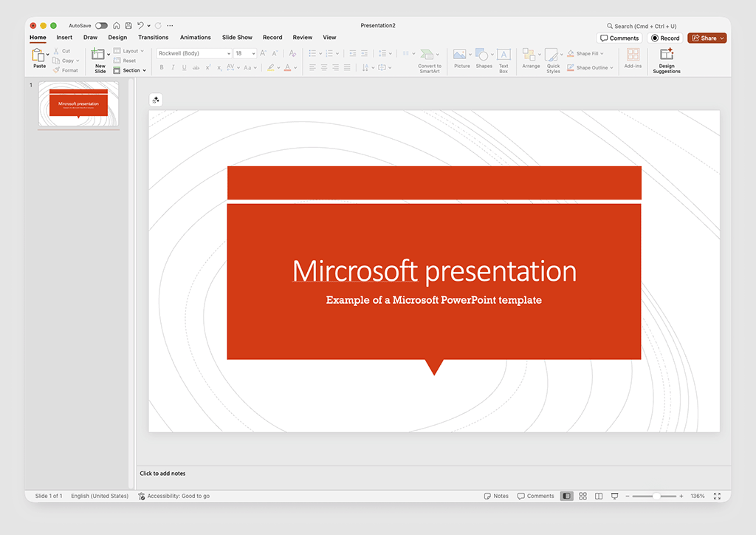Click the 'Click to add notes' area
756x535 pixels.
click(162, 473)
